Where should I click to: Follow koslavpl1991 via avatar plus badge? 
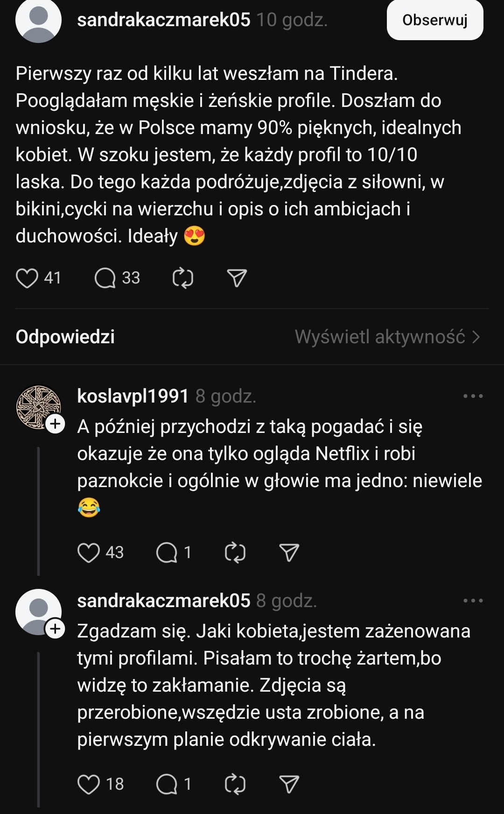click(56, 424)
